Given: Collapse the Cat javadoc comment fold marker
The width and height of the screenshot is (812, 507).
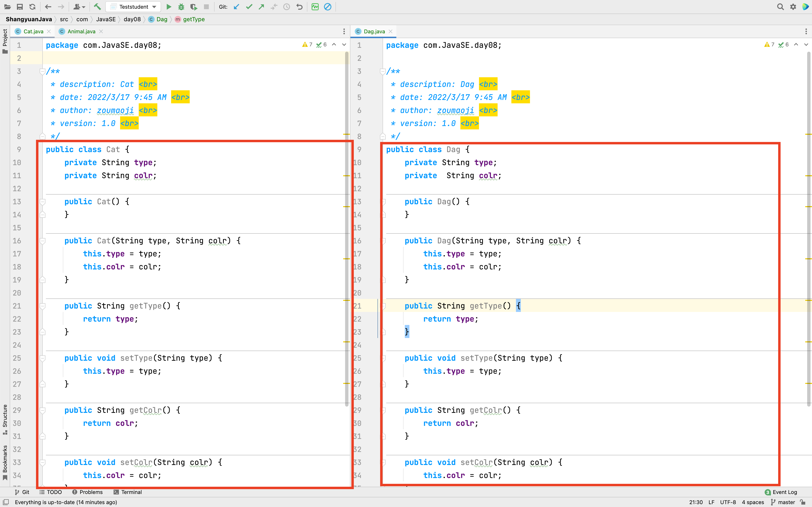Looking at the screenshot, I should [x=43, y=71].
